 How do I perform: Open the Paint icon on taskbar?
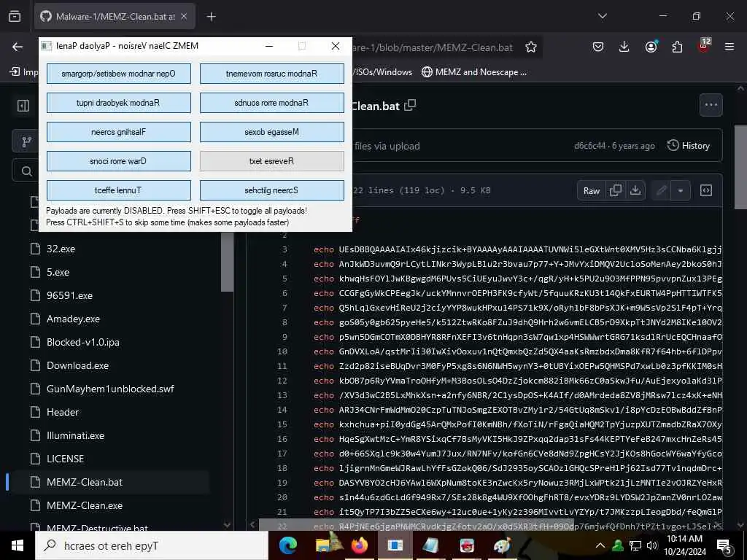point(502,545)
